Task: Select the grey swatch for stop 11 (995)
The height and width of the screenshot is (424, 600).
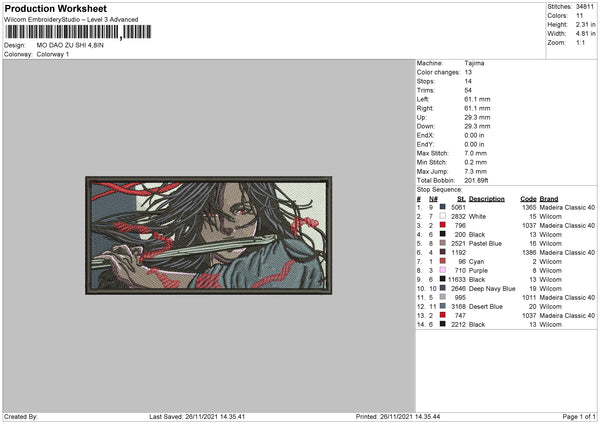Action: point(443,297)
